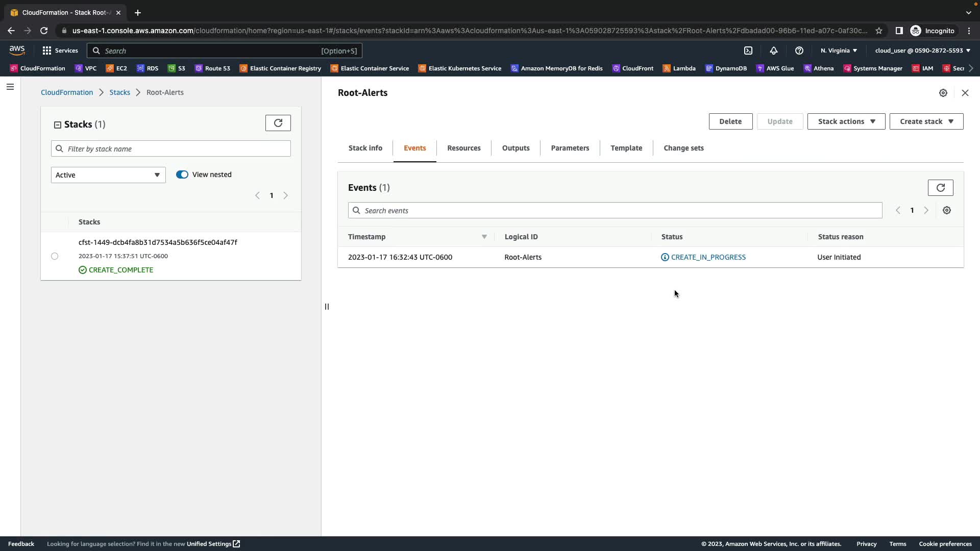
Task: Click the hamburger navigation menu icon
Action: (10, 87)
